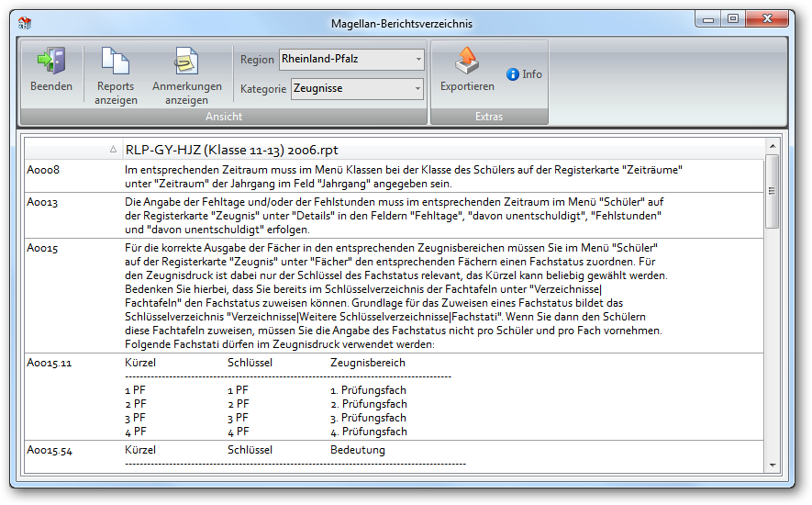Click the sort triangle in column header
This screenshot has height=505, width=812.
click(x=113, y=150)
